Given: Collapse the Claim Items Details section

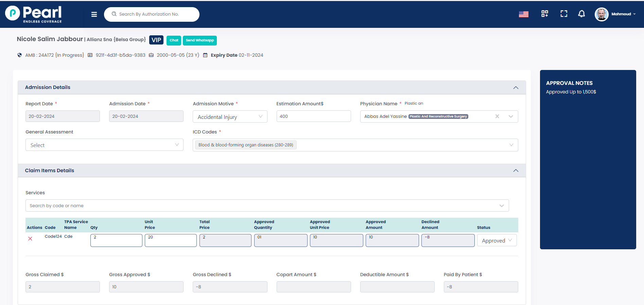Looking at the screenshot, I should tap(516, 171).
